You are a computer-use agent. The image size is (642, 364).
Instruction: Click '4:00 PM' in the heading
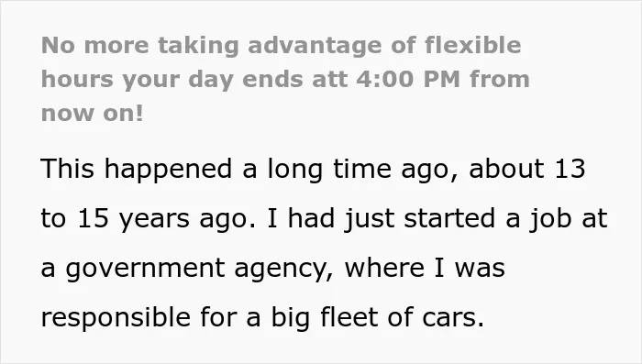pos(409,79)
